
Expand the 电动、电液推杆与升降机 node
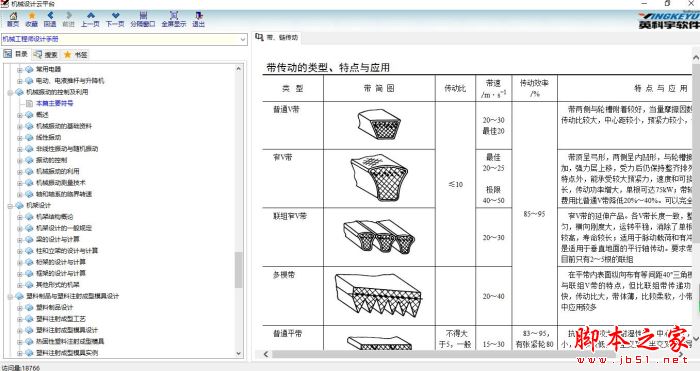pos(19,81)
